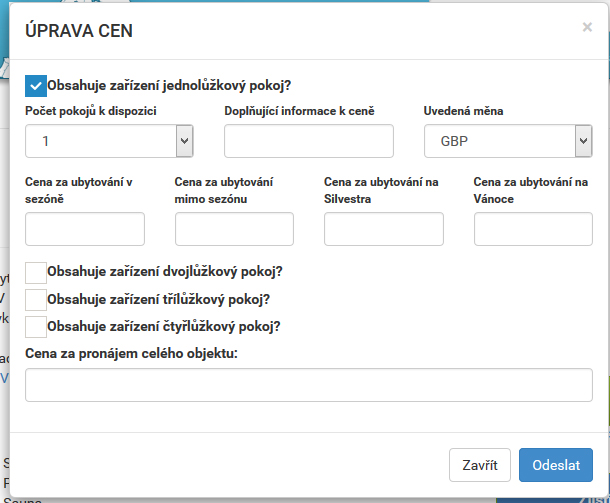
Task: Click the celého objektu rental price field
Action: coord(309,385)
